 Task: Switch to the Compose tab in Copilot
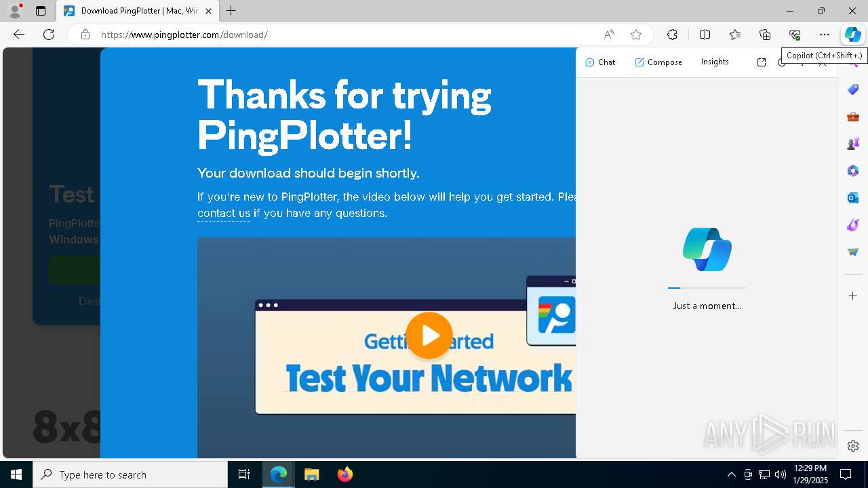pyautogui.click(x=658, y=62)
